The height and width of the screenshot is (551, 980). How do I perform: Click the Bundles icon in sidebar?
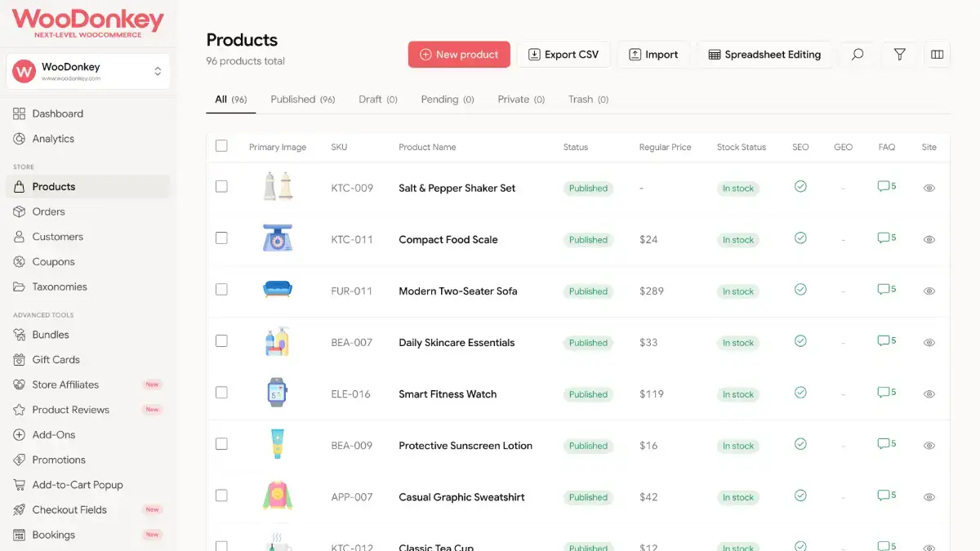click(20, 335)
